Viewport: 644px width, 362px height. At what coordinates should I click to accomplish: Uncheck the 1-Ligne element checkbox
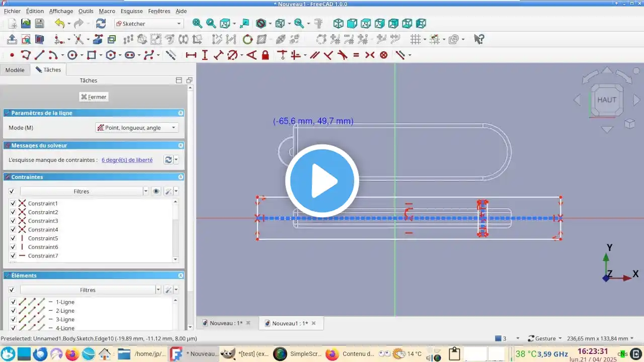click(13, 302)
